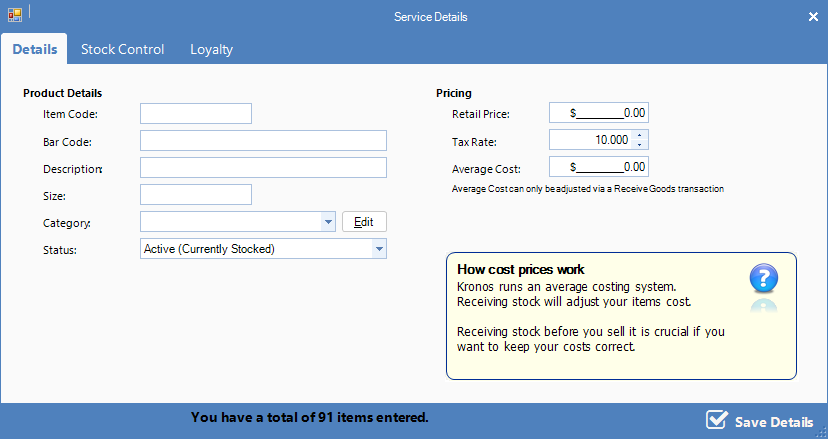The height and width of the screenshot is (439, 828).
Task: Switch to the Stock Control tab
Action: pyautogui.click(x=122, y=49)
